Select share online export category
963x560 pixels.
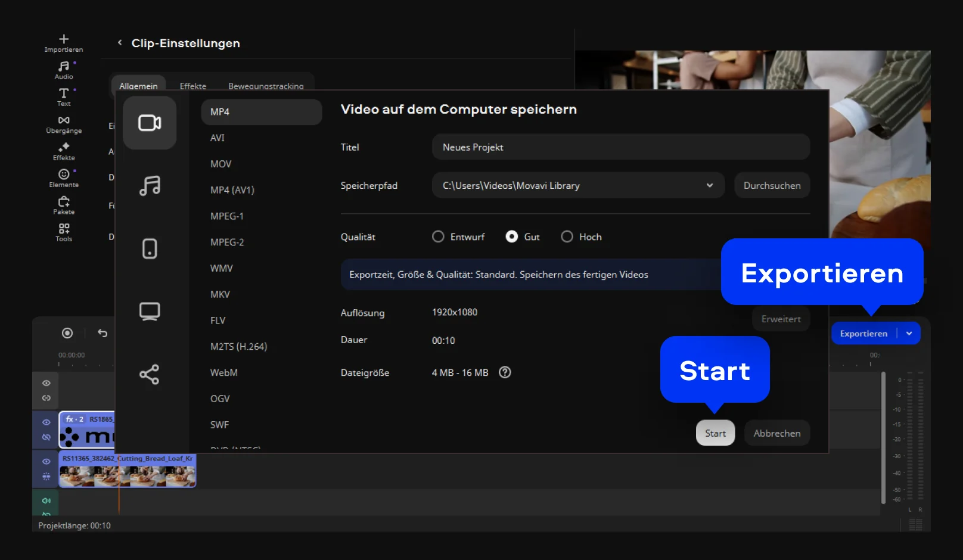coord(150,374)
